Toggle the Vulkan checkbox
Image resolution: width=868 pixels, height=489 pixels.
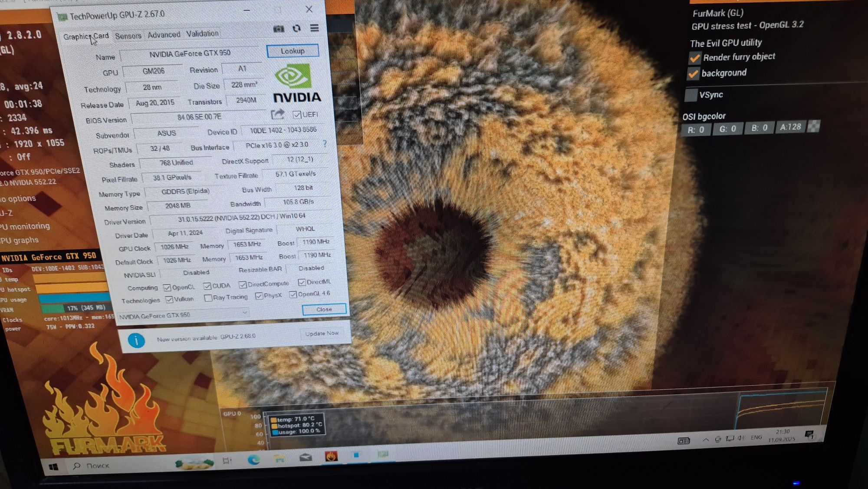pos(169,299)
